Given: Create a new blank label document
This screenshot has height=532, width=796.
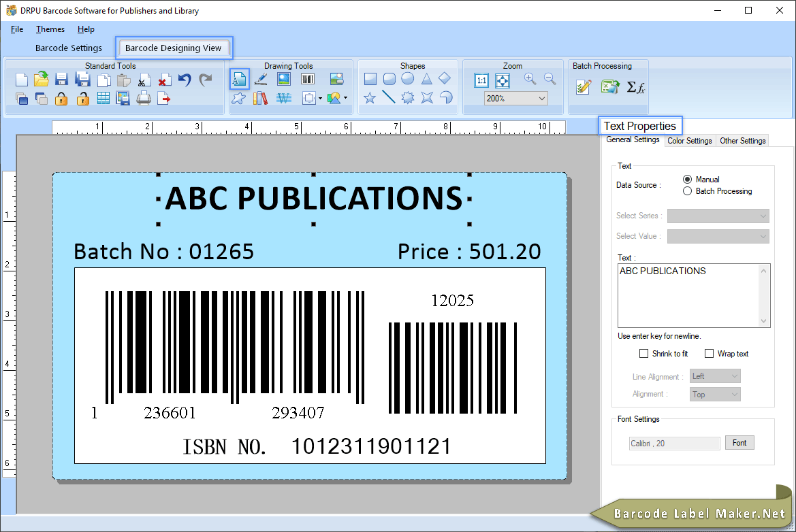Looking at the screenshot, I should 21,80.
